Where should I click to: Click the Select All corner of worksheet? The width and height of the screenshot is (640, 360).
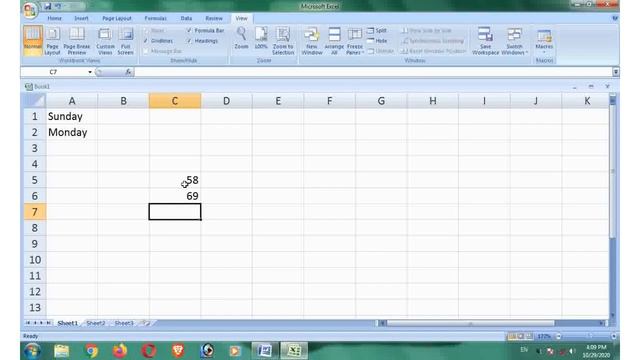pos(34,100)
